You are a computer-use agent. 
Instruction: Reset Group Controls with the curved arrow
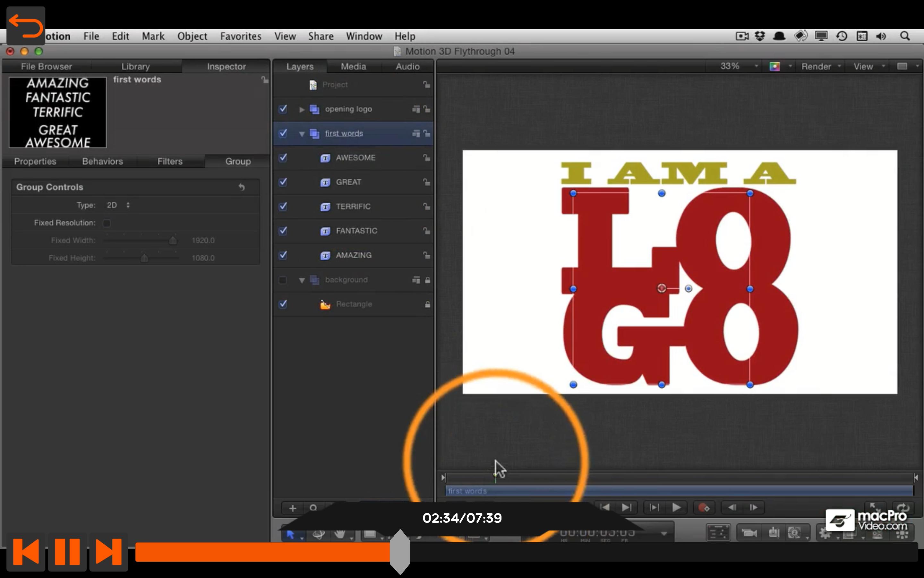[241, 187]
